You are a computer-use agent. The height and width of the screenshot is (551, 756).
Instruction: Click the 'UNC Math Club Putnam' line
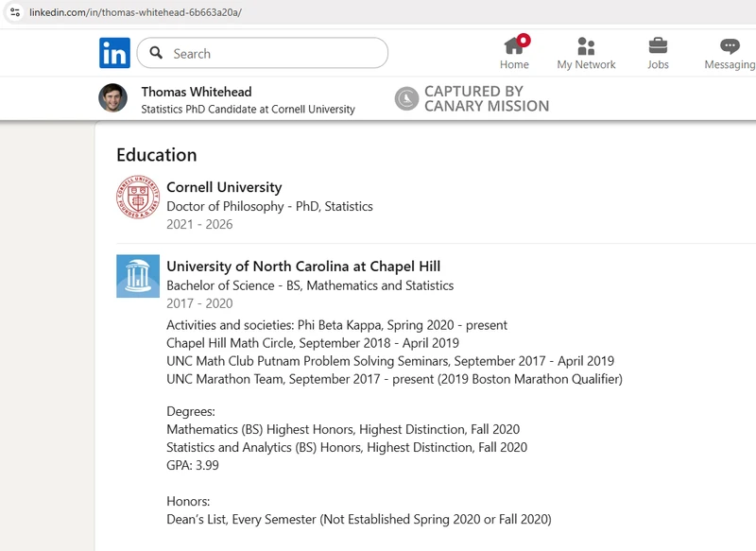390,361
